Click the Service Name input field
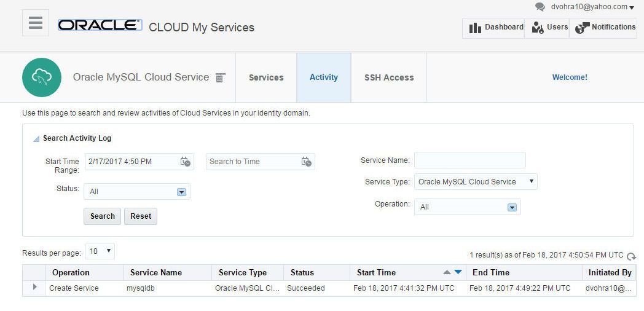The width and height of the screenshot is (644, 311). tap(470, 160)
